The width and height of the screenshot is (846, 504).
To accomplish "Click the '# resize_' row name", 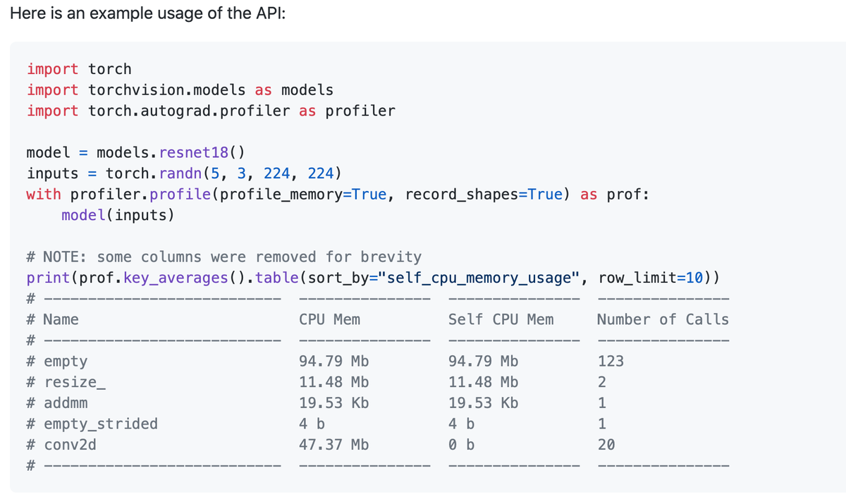I will click(66, 382).
